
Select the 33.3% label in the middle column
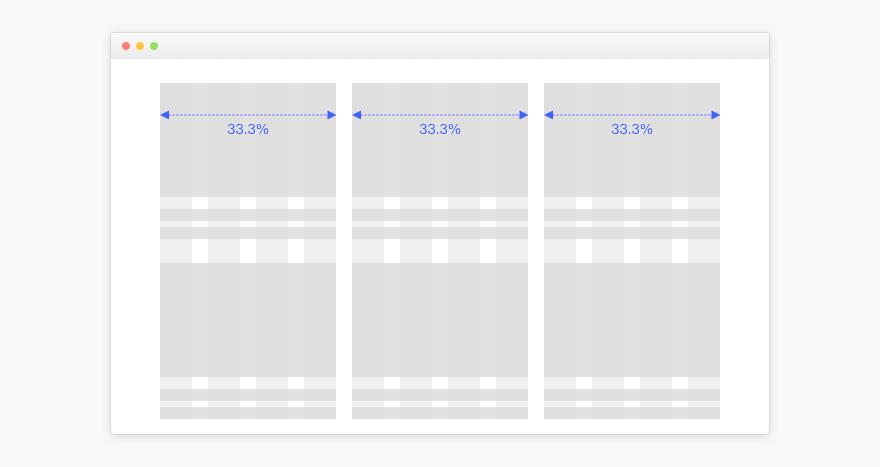[x=440, y=129]
